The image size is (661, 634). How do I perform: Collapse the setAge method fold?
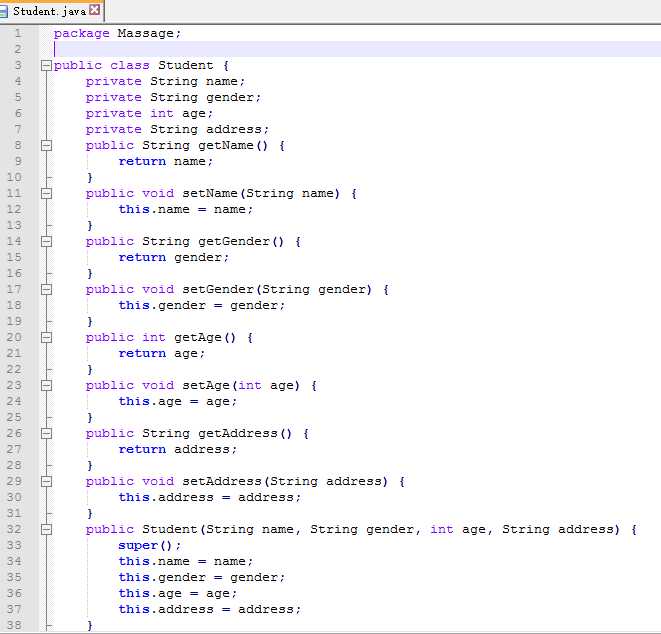pos(46,386)
